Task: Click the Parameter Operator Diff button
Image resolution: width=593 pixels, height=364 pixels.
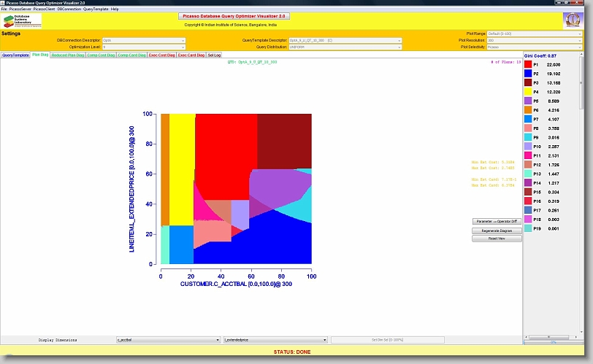Action: (x=497, y=221)
